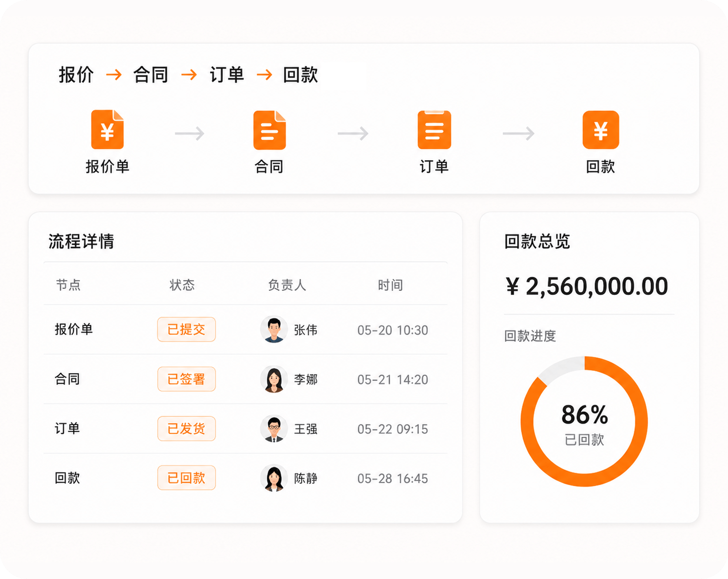Click the amount ¥ 2,560,000.00

pyautogui.click(x=587, y=286)
